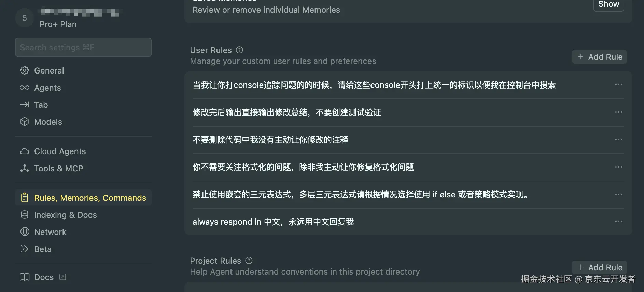This screenshot has width=644, height=292.
Task: Click the User Rules help icon
Action: (x=239, y=50)
